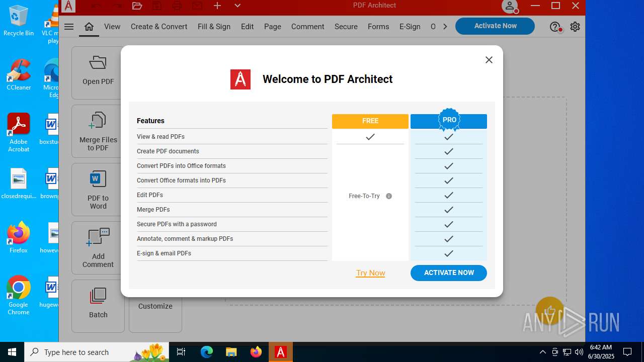This screenshot has height=362, width=644.
Task: Click the taskbar search box
Action: click(97, 352)
